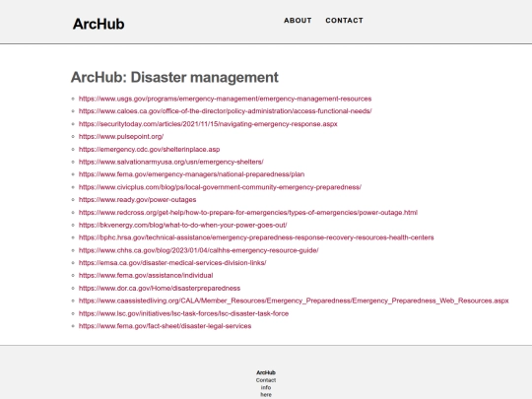Follow the emsa.ca.gov disaster-medical-services link

click(172, 263)
